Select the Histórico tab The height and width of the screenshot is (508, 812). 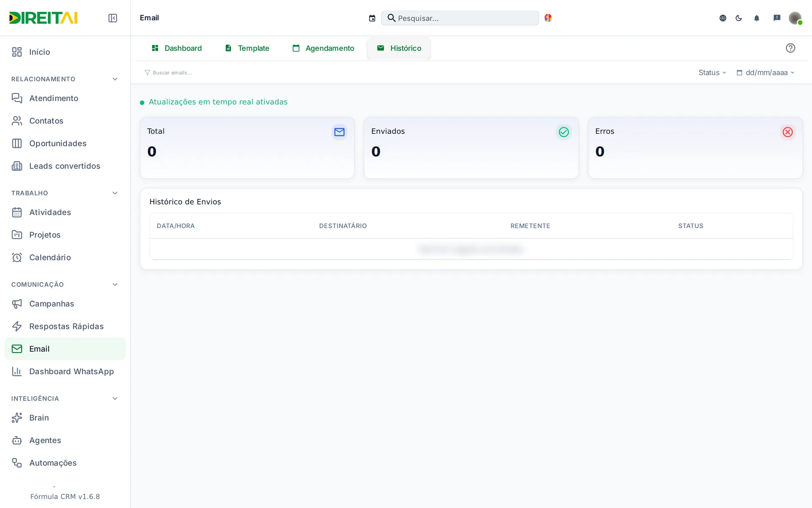(399, 48)
